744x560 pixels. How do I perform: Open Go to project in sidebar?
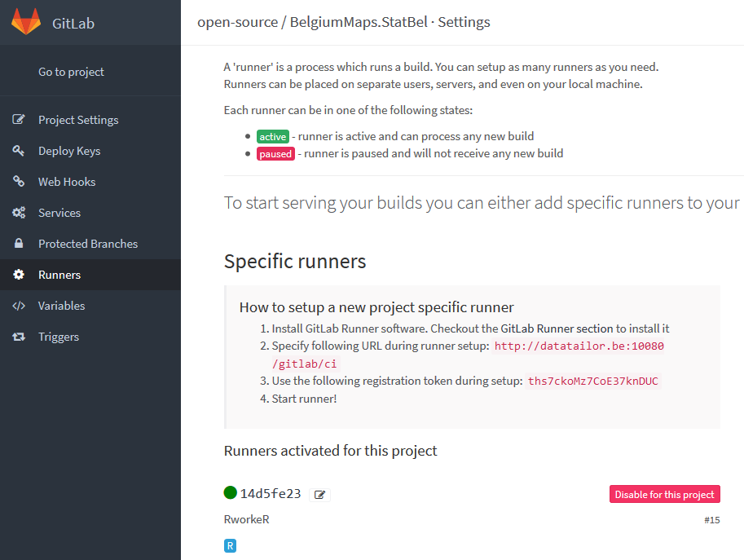[71, 72]
